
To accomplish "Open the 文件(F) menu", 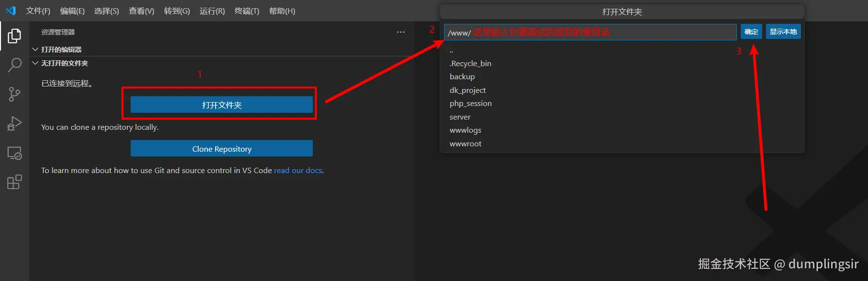I will pyautogui.click(x=38, y=11).
